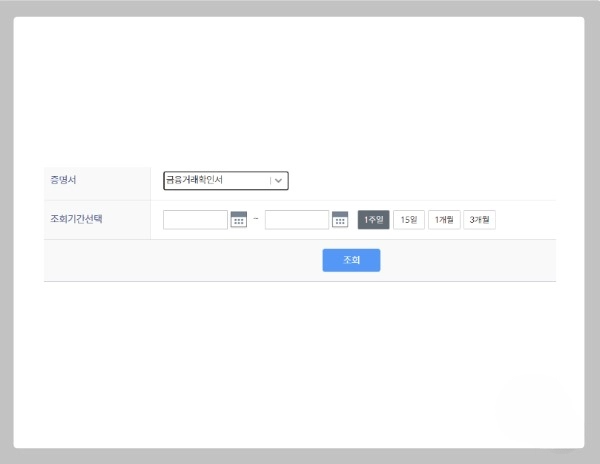
Task: Select the 1주일 period option
Action: click(373, 220)
